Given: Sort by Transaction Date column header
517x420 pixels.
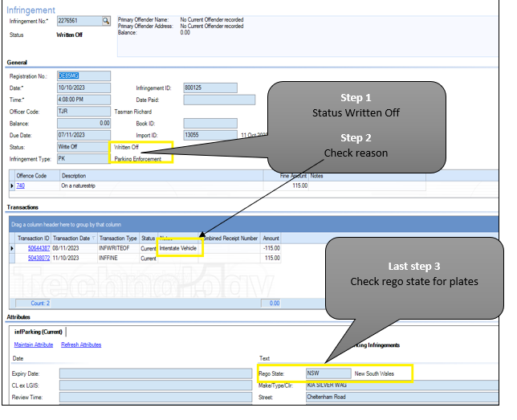Looking at the screenshot, I should pyautogui.click(x=74, y=239).
